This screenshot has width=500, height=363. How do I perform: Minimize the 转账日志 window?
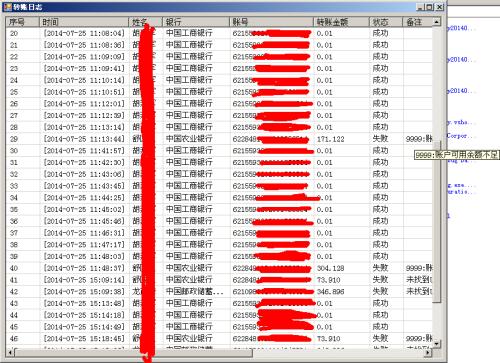pyautogui.click(x=420, y=7)
